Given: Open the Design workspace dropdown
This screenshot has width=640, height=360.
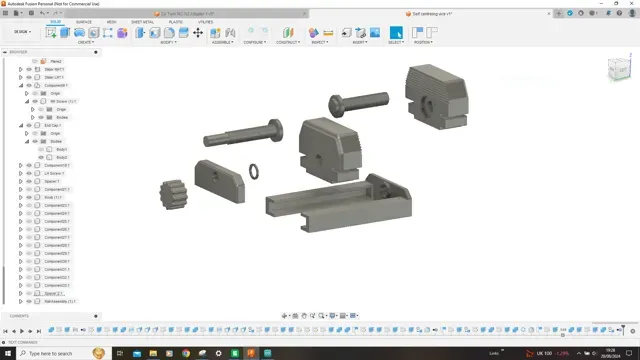Looking at the screenshot, I should pos(22,32).
